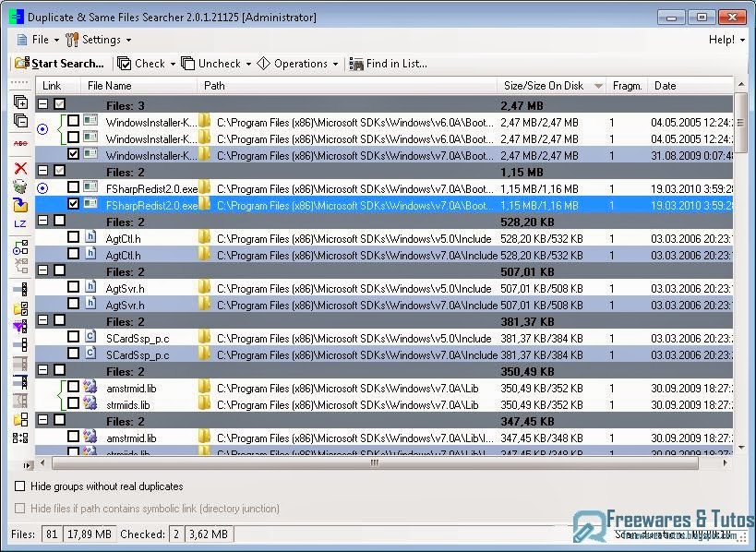
Task: Click the scroll down arrow of file list
Action: tap(741, 447)
